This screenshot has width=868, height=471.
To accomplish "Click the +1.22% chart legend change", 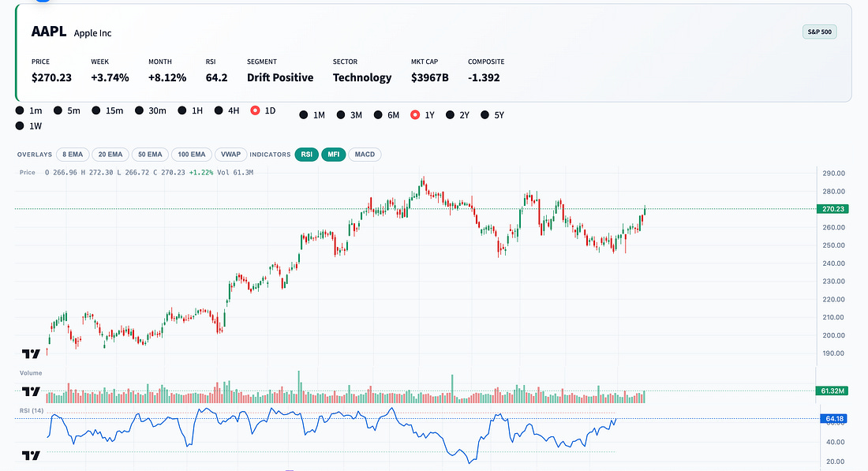I will 201,173.
